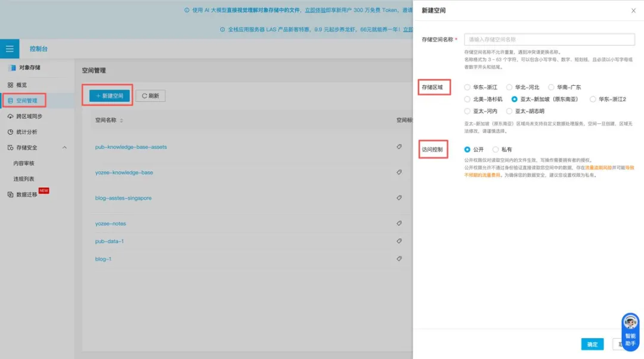Click the sort icon beside 空间名称
Viewport: 644px width, 359px height.
122,120
